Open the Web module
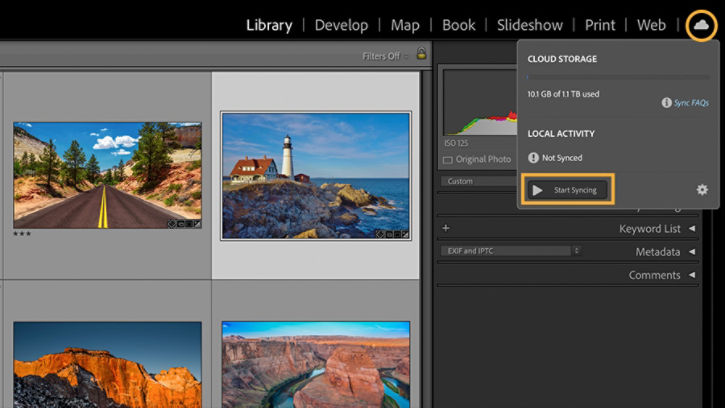 tap(651, 25)
